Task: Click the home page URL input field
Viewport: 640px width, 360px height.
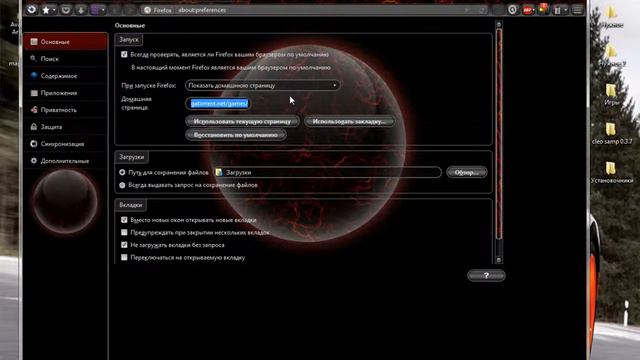Action: [218, 103]
